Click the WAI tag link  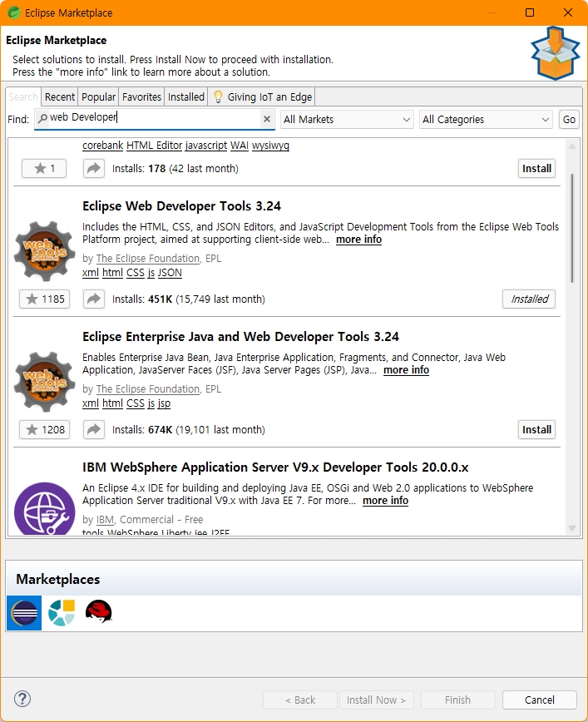point(240,146)
